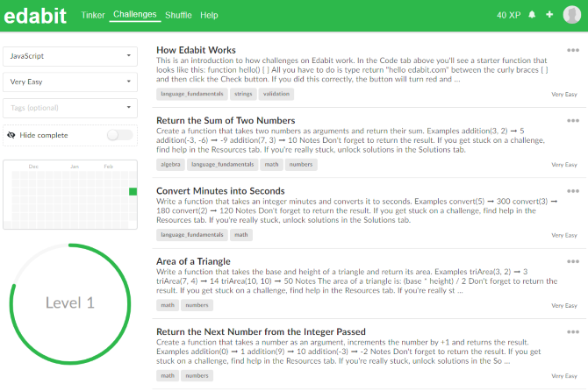588x391 pixels.
Task: Expand the Very Easy difficulty dropdown
Action: [70, 82]
